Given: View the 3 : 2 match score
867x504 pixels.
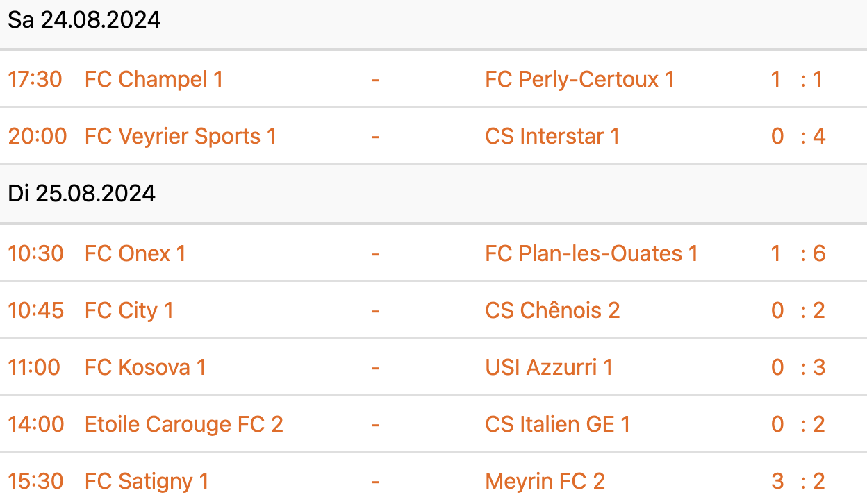Looking at the screenshot, I should click(x=798, y=481).
